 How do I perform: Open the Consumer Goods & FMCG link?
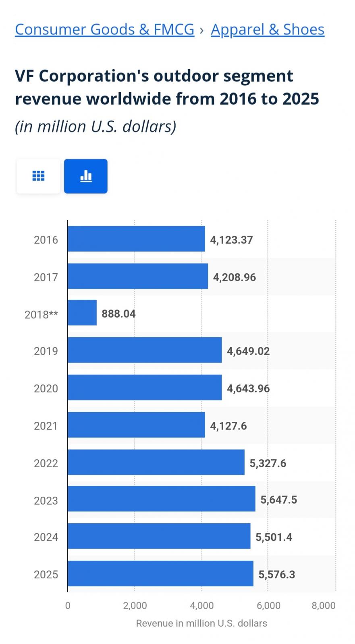105,29
